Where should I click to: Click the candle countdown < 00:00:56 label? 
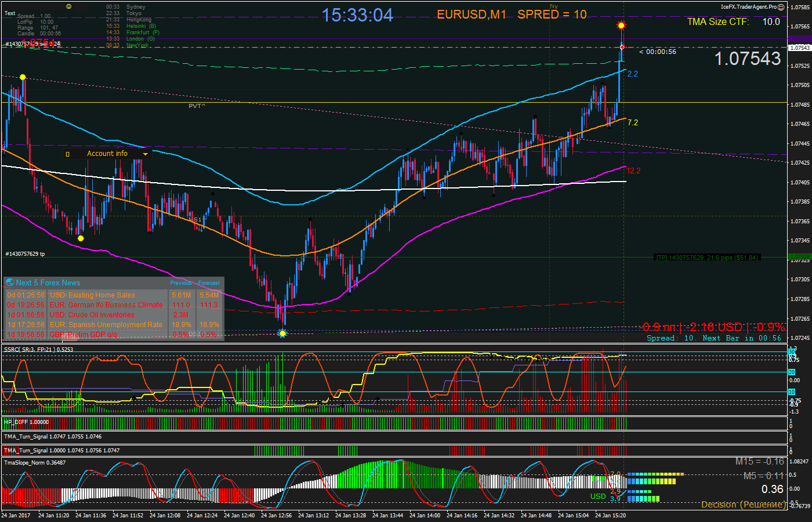(x=658, y=52)
